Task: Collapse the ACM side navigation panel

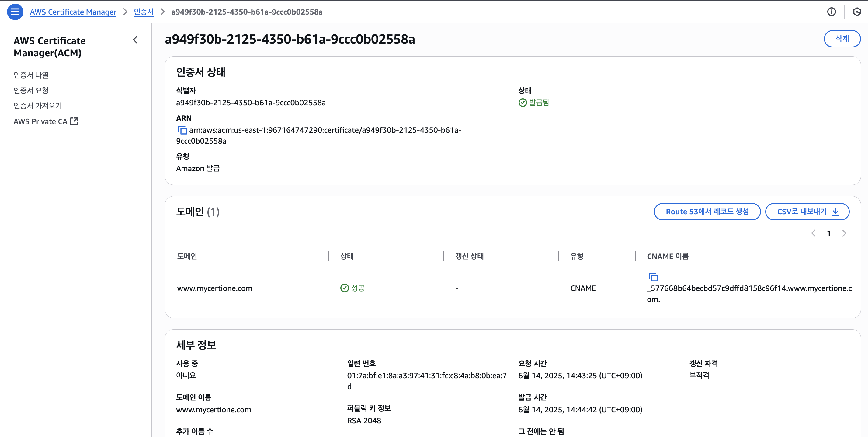Action: click(x=135, y=40)
